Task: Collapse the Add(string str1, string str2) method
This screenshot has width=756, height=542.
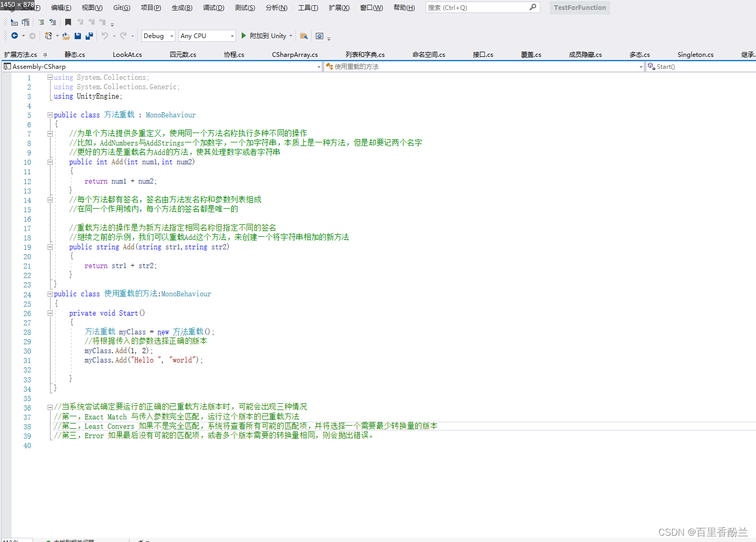Action: pos(50,247)
